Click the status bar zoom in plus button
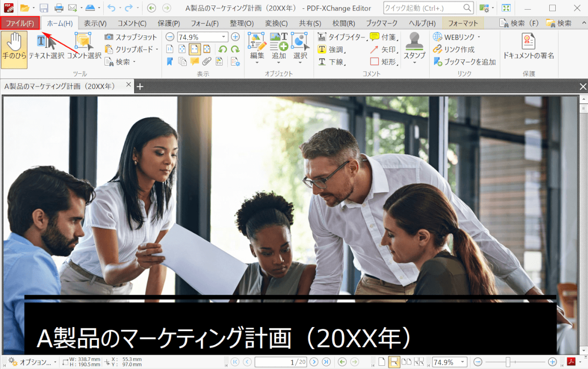Viewport: 588px width, 369px height. click(x=552, y=362)
